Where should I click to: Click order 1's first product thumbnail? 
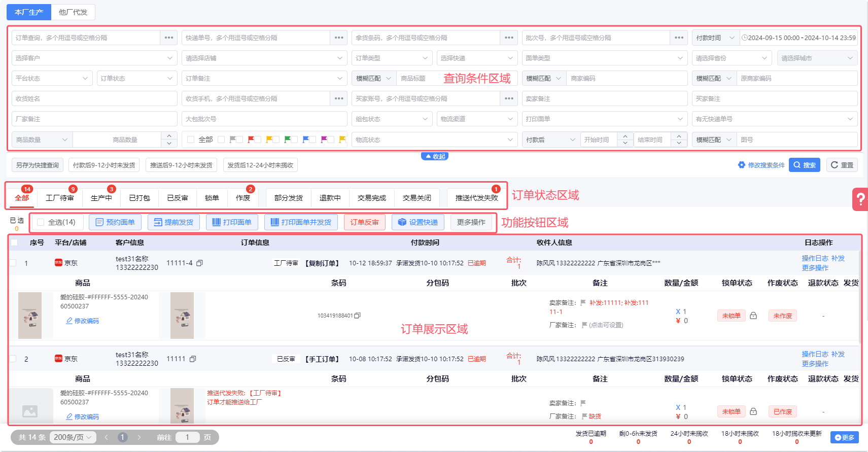click(x=30, y=316)
